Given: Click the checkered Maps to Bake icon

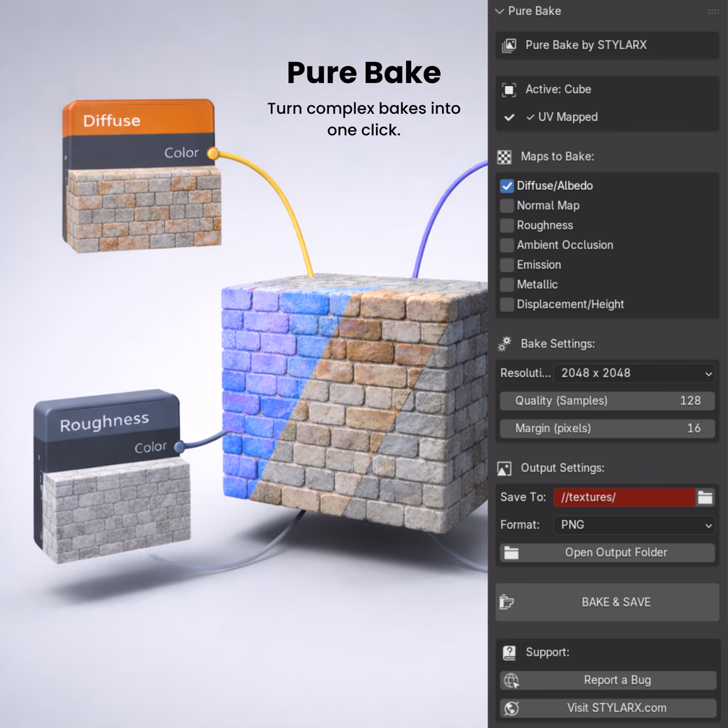Looking at the screenshot, I should (x=504, y=157).
